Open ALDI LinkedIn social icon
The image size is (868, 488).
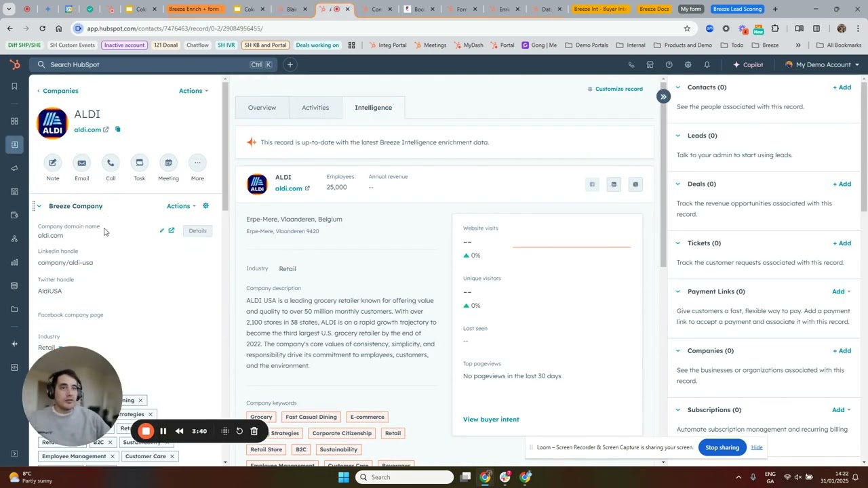614,184
